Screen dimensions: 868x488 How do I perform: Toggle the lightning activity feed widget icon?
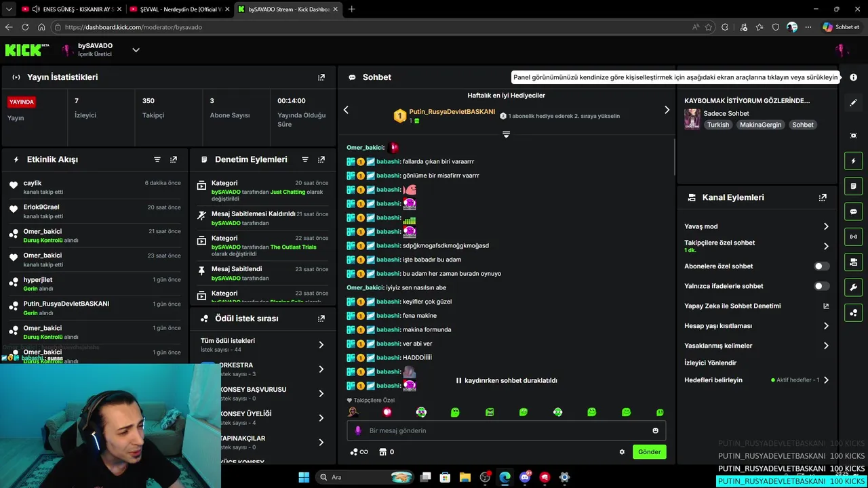[853, 161]
